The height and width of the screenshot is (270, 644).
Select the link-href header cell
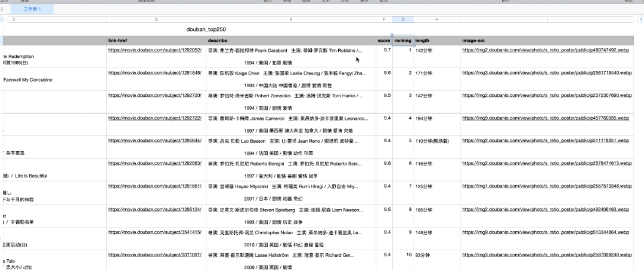pos(156,41)
